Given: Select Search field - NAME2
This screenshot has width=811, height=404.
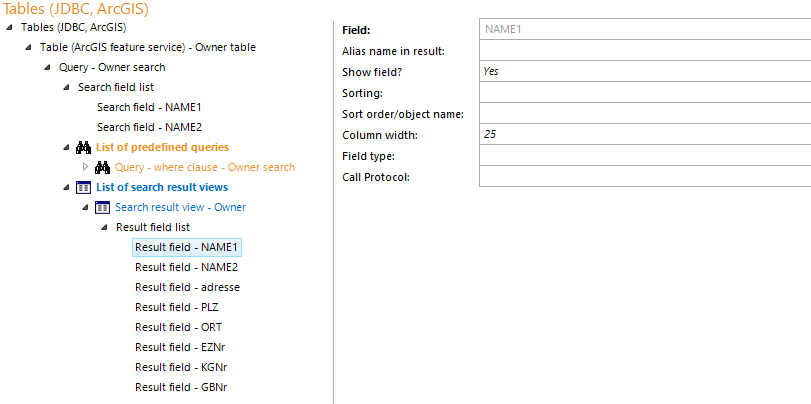Looking at the screenshot, I should coord(149,127).
